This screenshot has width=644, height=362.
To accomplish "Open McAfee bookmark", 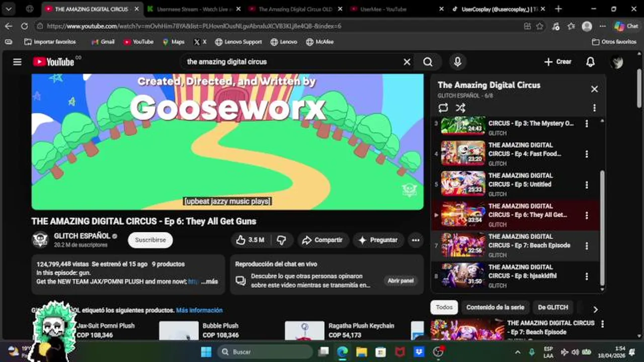I will click(319, 42).
